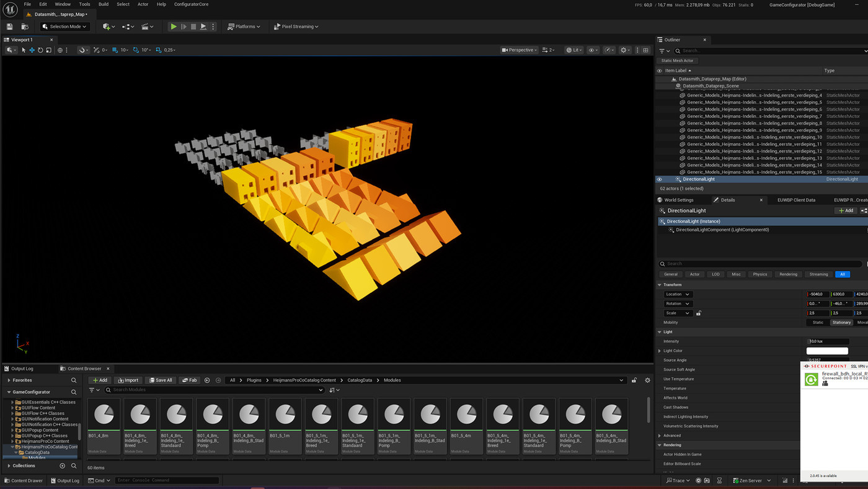The image size is (868, 489).
Task: Select the Scale gizmo tool
Action: coord(48,50)
